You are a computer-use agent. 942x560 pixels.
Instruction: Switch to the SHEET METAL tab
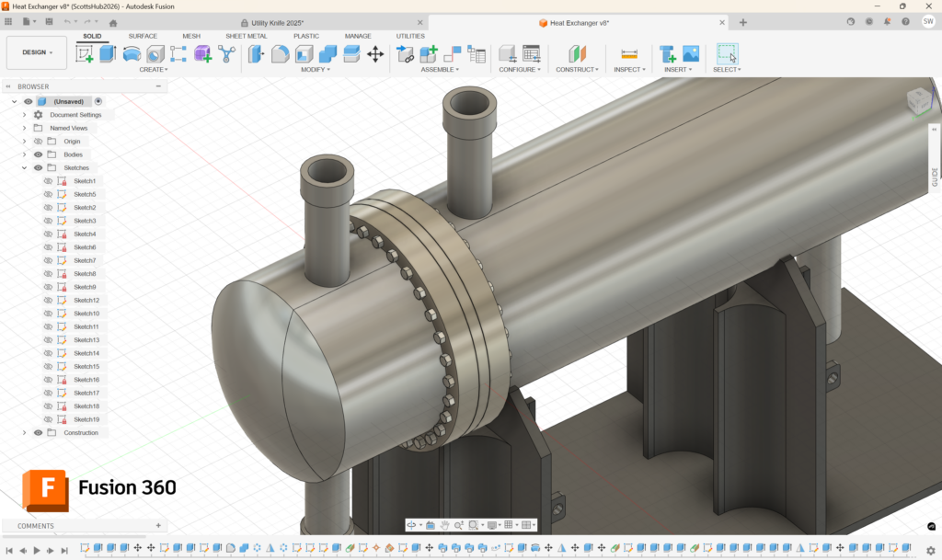pyautogui.click(x=247, y=36)
